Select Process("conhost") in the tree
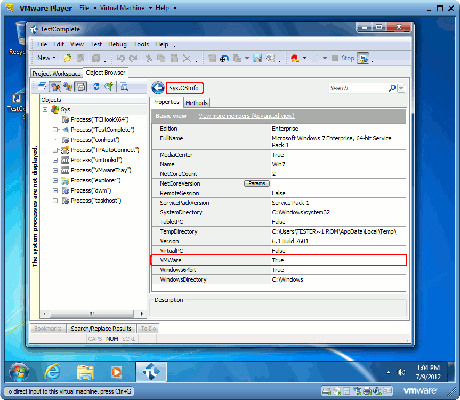 (95, 140)
